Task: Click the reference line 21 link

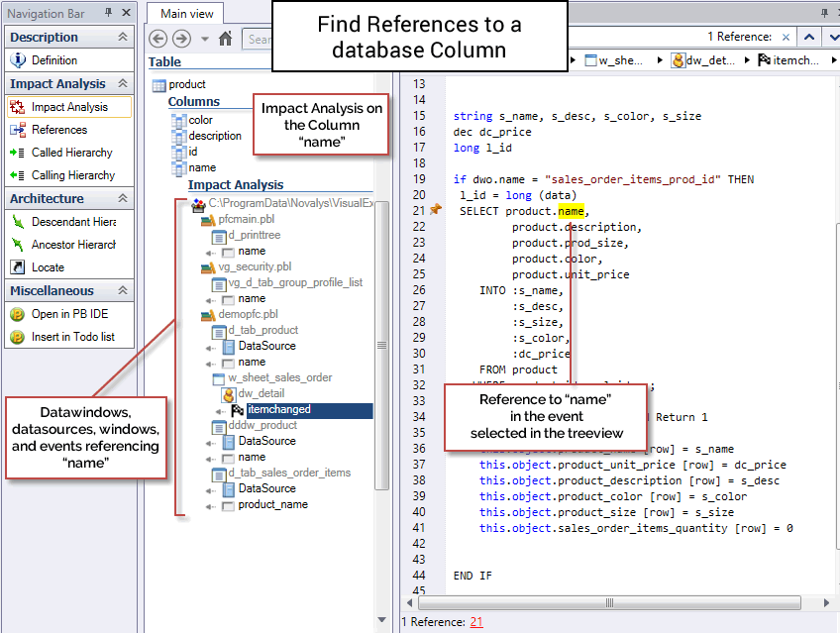Action: pyautogui.click(x=476, y=622)
